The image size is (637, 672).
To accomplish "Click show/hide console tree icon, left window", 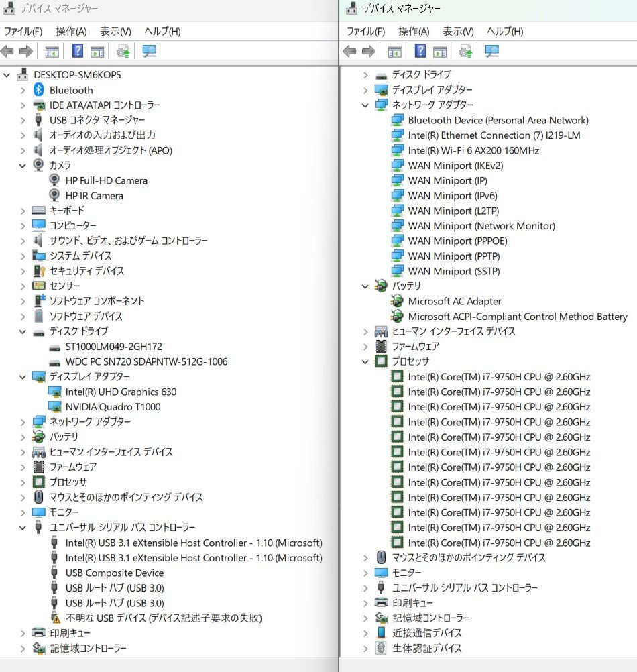I will [x=52, y=52].
